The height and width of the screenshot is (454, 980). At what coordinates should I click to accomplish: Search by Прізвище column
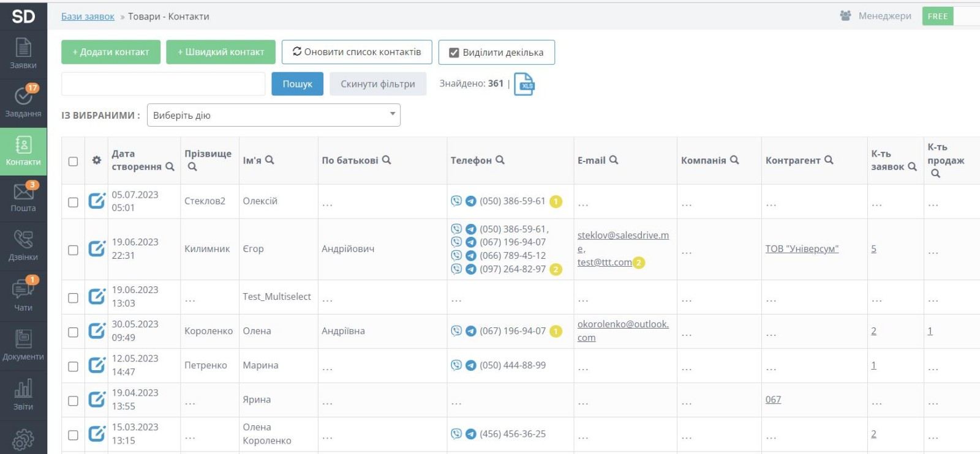(x=192, y=166)
